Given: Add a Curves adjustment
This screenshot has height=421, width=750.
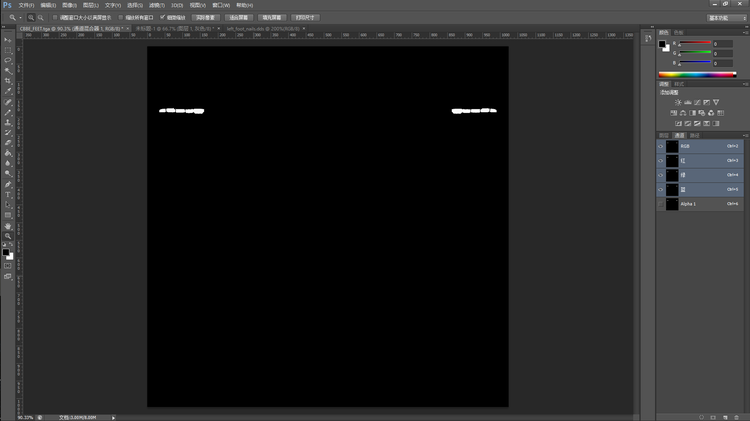Looking at the screenshot, I should [x=697, y=102].
